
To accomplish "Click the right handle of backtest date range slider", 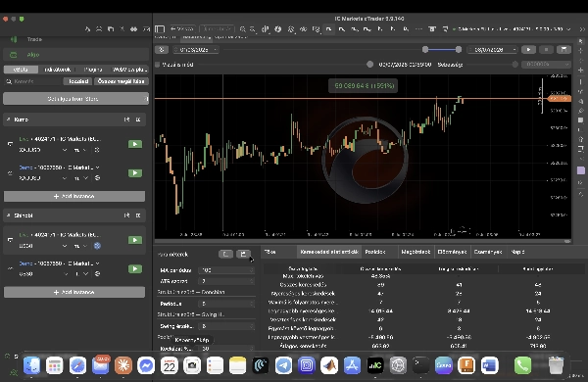I will pyautogui.click(x=459, y=50).
